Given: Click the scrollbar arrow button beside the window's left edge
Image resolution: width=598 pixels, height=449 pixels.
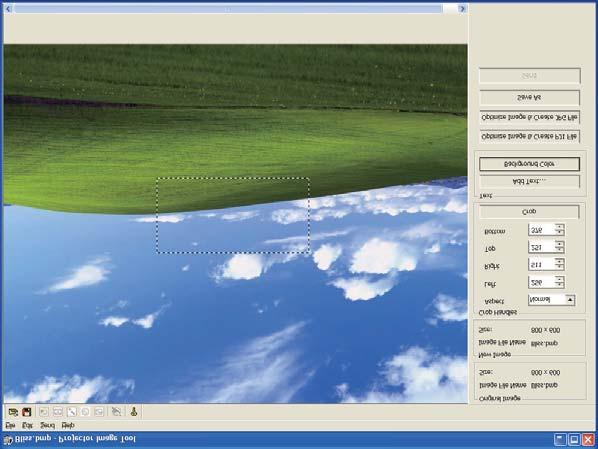Looking at the screenshot, I should [x=8, y=9].
